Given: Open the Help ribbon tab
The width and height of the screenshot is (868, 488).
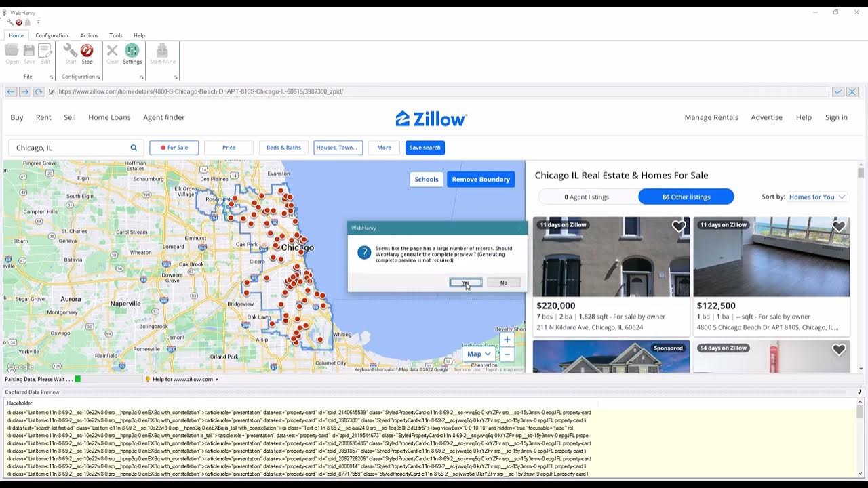Looking at the screenshot, I should (139, 35).
